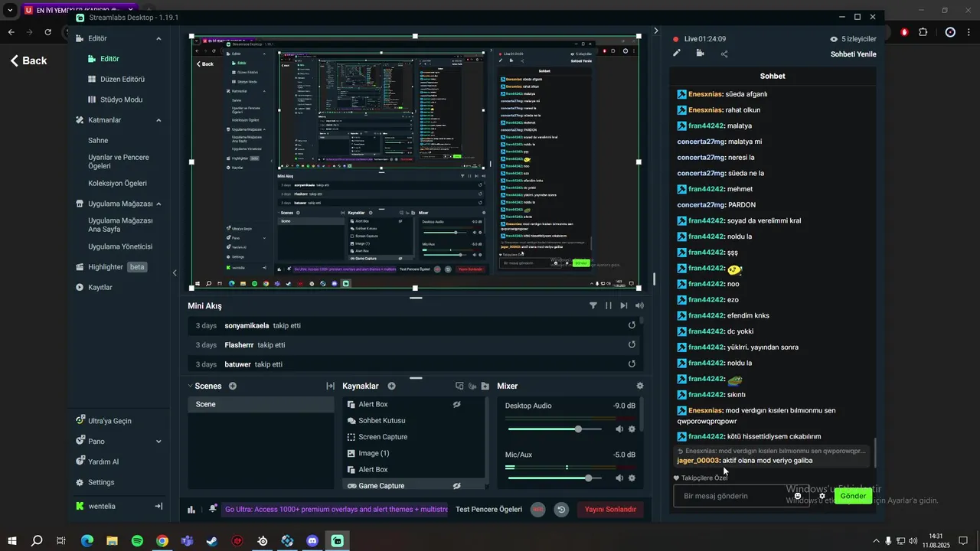
Task: Add a new scene with plus icon
Action: click(x=233, y=386)
